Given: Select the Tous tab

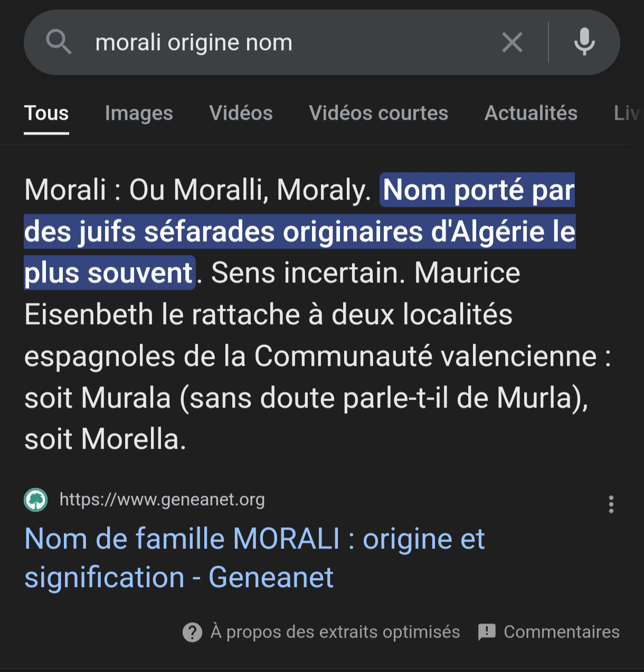Looking at the screenshot, I should click(46, 113).
